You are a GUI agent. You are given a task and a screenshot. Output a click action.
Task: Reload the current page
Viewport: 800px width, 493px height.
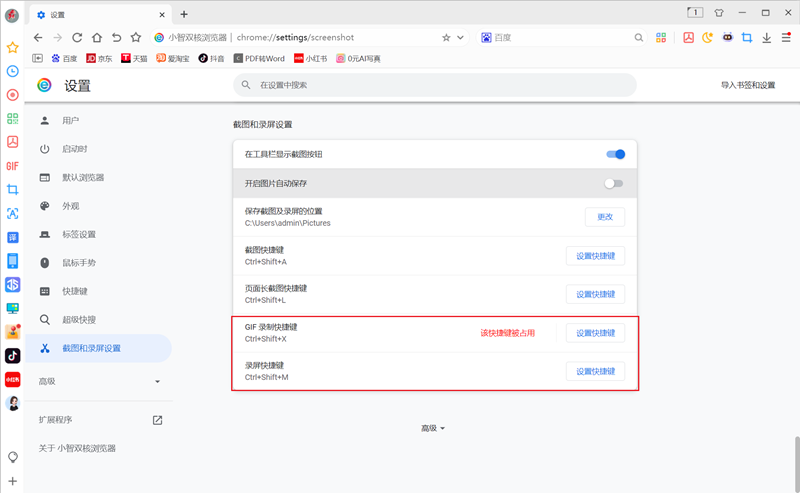click(77, 37)
